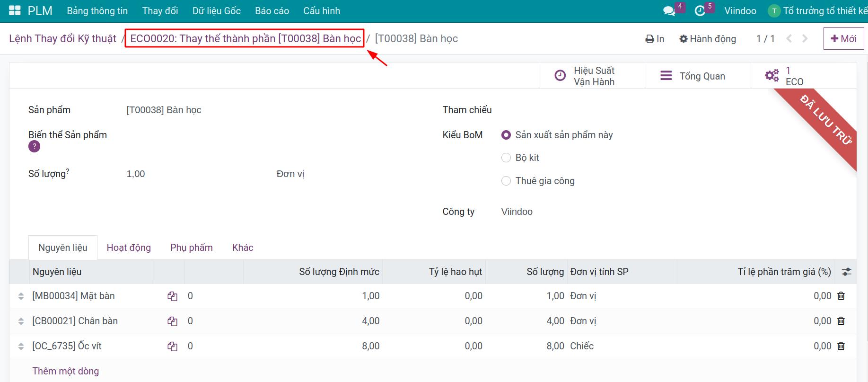
Task: Select the Bộ kit radio option
Action: pyautogui.click(x=506, y=158)
